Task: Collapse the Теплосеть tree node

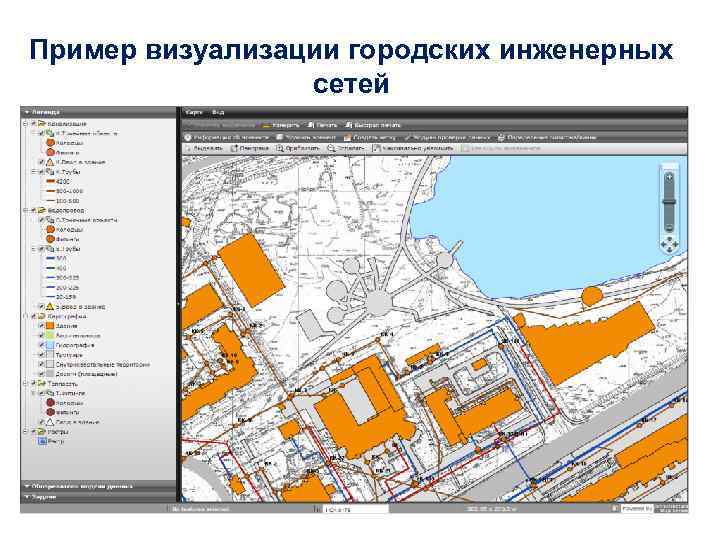Action: tap(26, 383)
